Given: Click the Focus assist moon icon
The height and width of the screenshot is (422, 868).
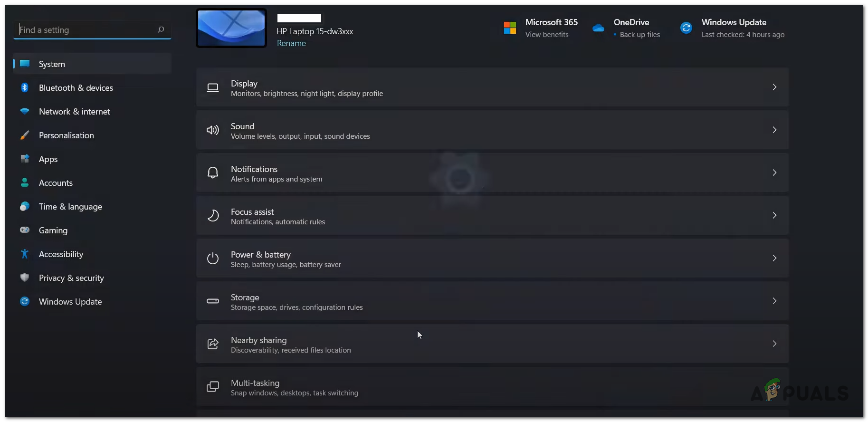Looking at the screenshot, I should (x=213, y=215).
